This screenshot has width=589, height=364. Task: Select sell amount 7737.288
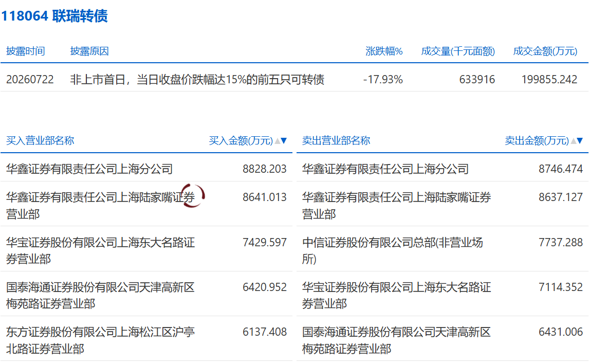click(x=560, y=242)
